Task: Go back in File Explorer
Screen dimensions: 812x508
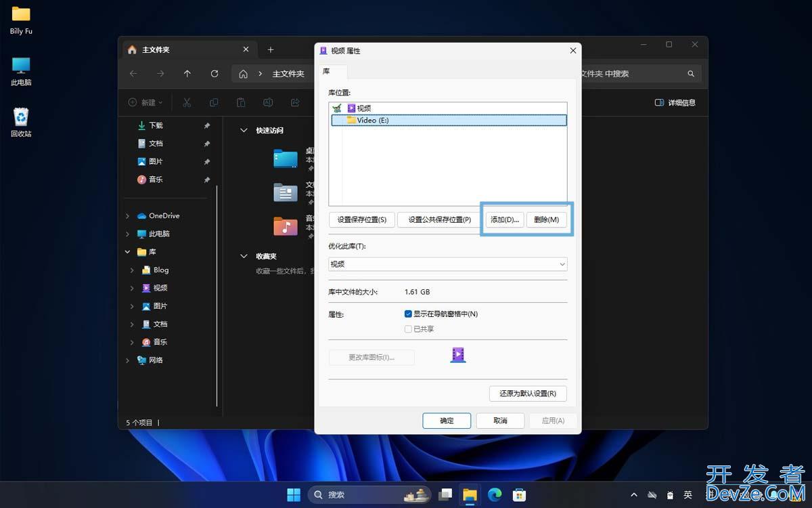Action: click(x=133, y=74)
